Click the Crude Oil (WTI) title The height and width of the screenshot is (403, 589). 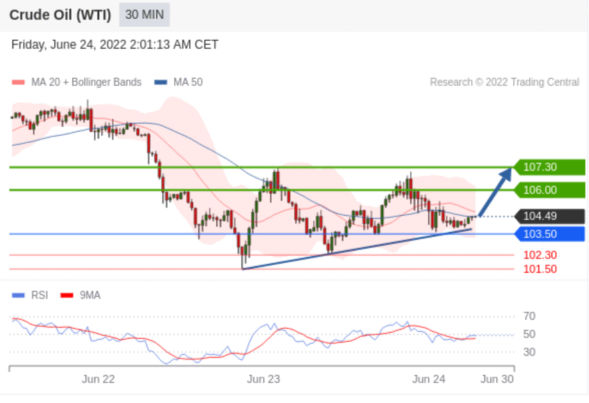click(x=60, y=15)
